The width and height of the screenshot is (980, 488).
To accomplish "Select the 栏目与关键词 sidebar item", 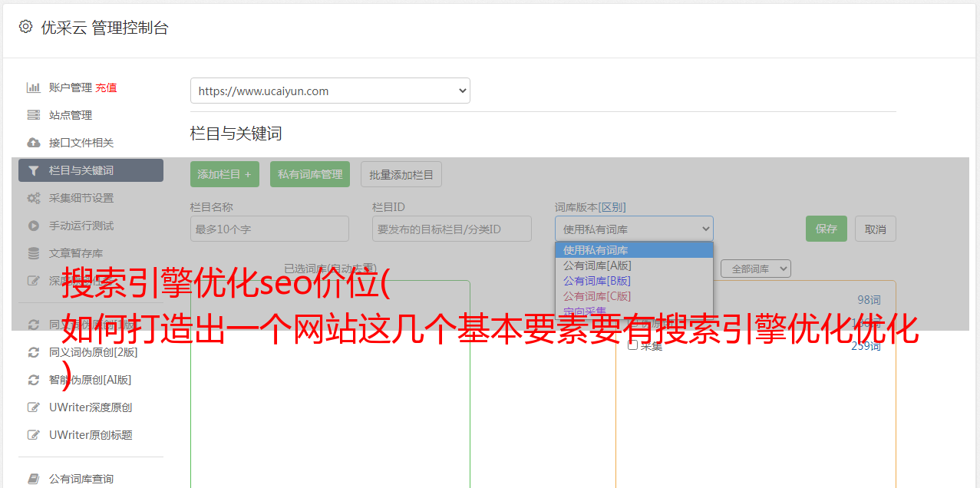I will point(91,170).
